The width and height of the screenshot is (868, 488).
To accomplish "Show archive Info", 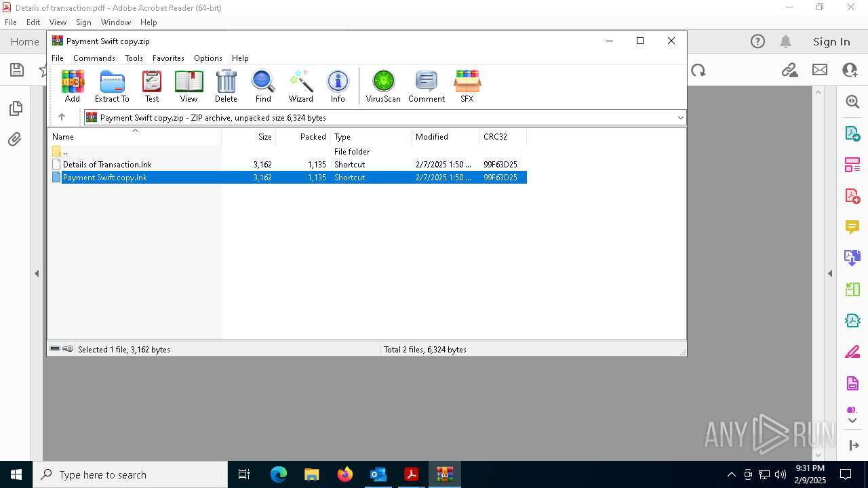I will [338, 86].
